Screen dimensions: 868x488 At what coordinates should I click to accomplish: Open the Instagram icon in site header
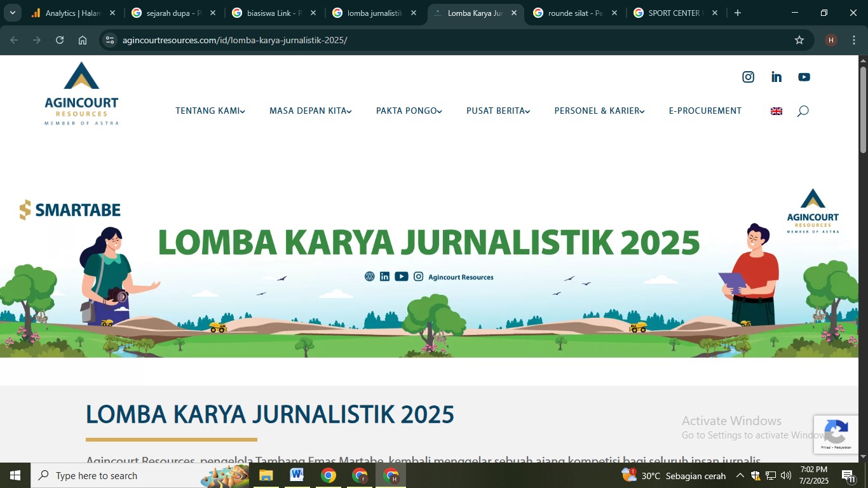(749, 77)
